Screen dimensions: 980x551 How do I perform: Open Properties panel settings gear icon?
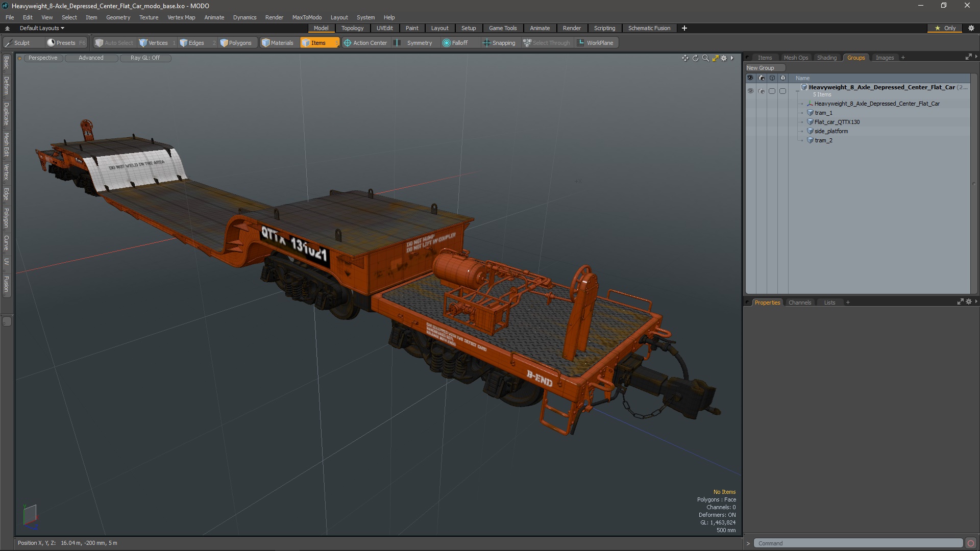(x=968, y=302)
